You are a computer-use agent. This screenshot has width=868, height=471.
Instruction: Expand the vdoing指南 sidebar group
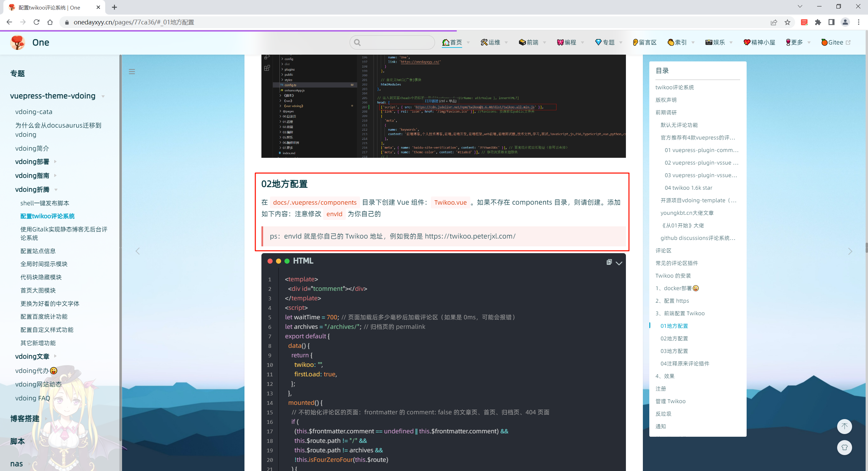pos(36,176)
